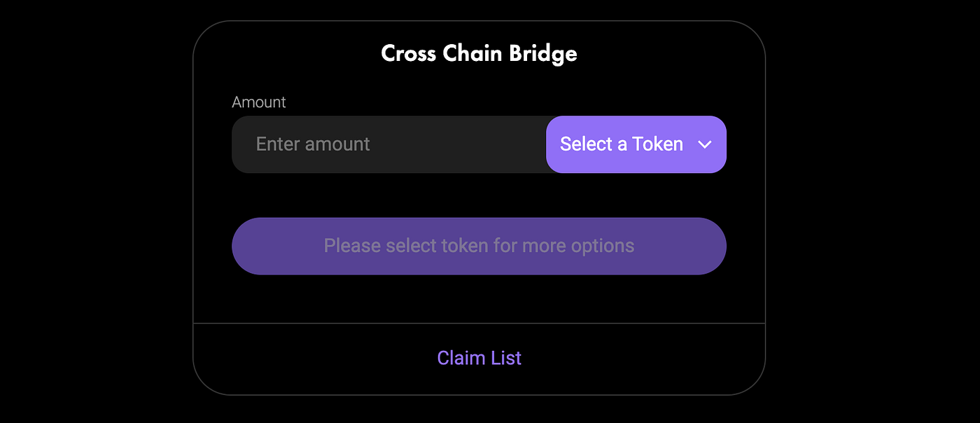Tap the downward caret in the token button

coord(705,144)
